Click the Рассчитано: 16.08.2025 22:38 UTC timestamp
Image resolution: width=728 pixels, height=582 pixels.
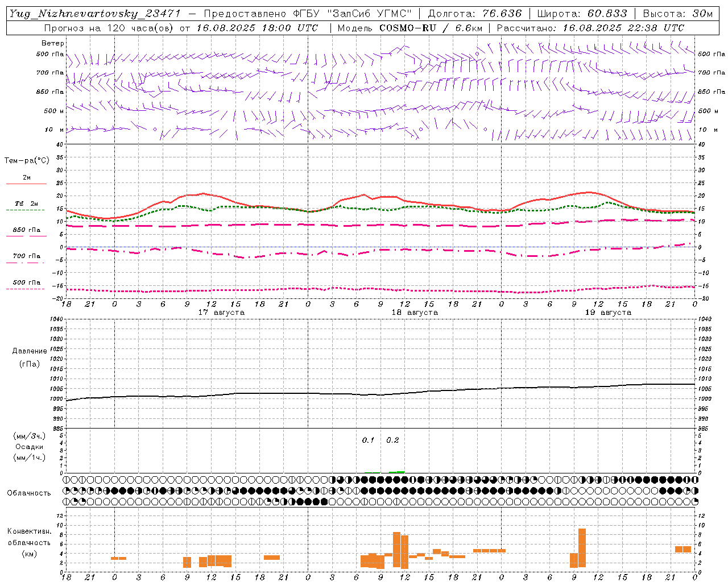click(x=590, y=28)
